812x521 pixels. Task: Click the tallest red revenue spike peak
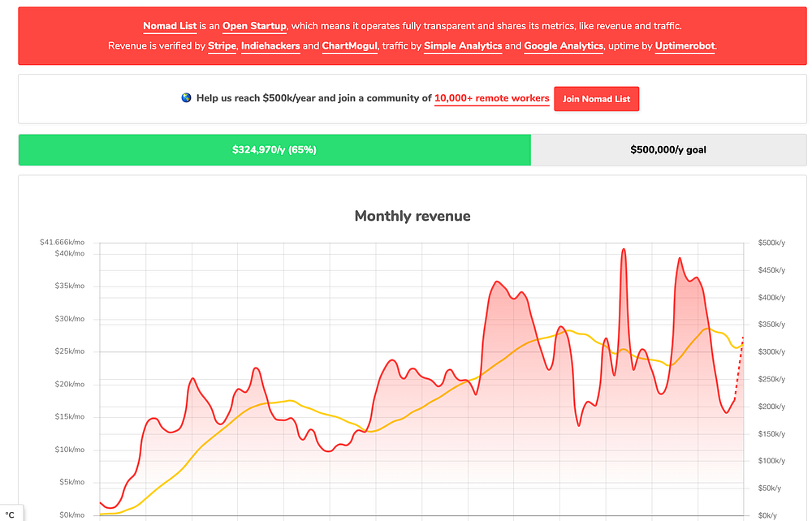tap(624, 251)
